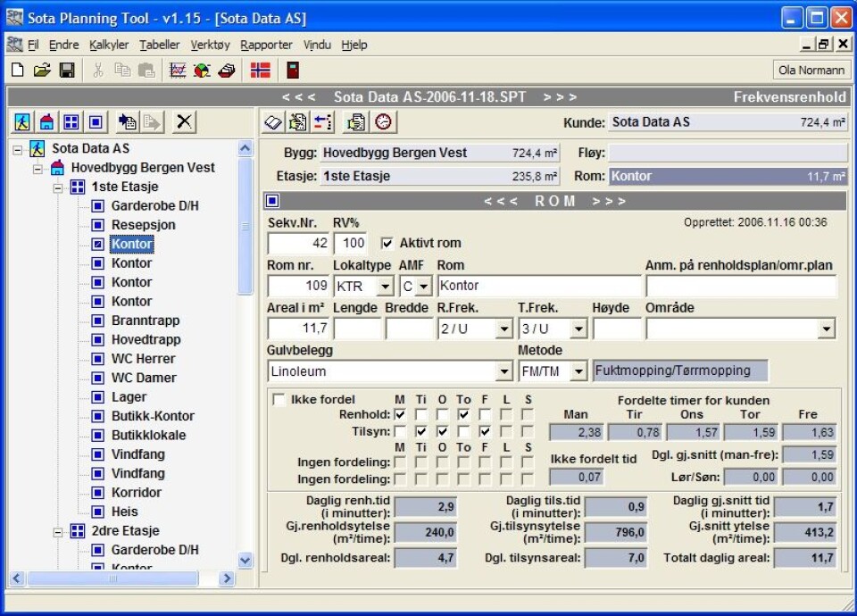Click the Sota Data AS customer tree icon

pos(37,148)
